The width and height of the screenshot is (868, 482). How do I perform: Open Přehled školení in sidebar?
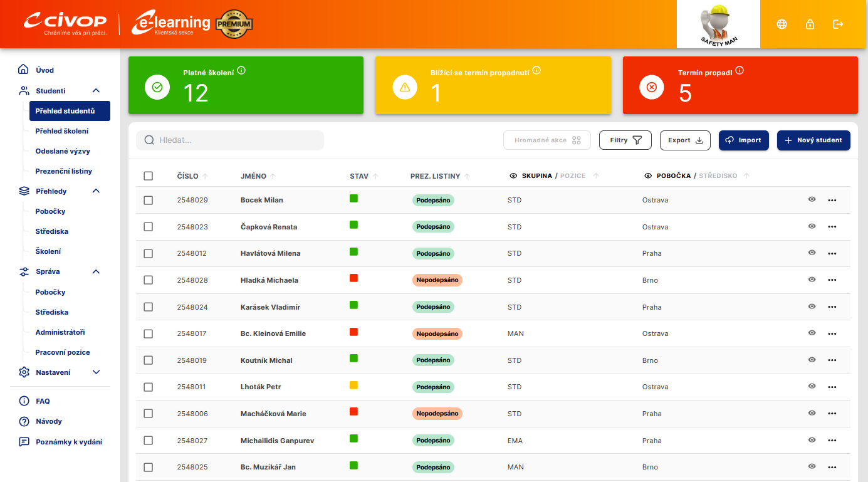(62, 131)
